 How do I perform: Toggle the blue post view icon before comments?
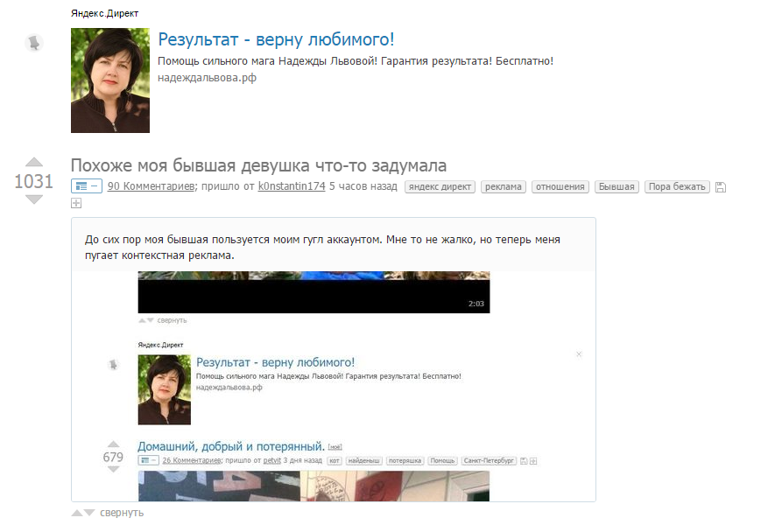(x=87, y=186)
